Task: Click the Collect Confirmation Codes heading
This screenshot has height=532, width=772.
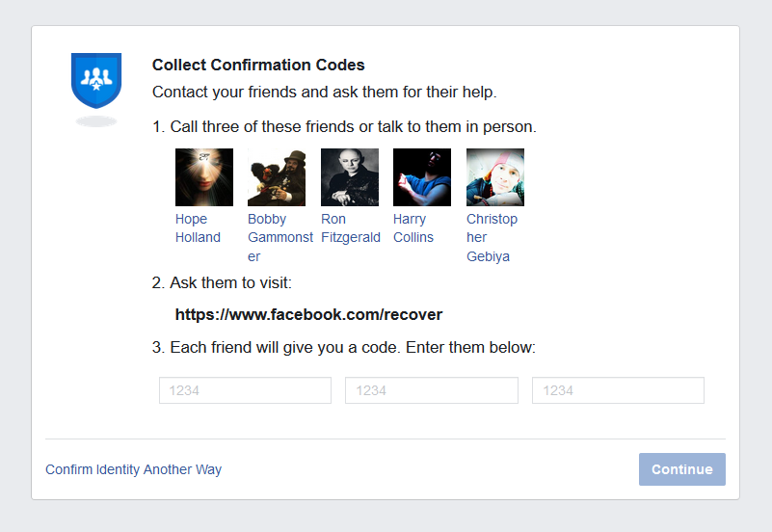Action: click(x=258, y=65)
